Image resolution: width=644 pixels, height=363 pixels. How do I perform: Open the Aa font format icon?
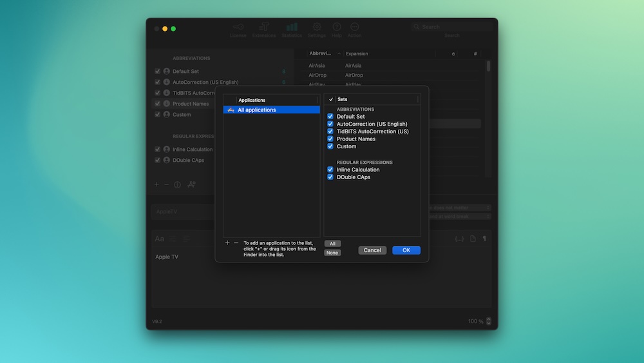pos(159,239)
